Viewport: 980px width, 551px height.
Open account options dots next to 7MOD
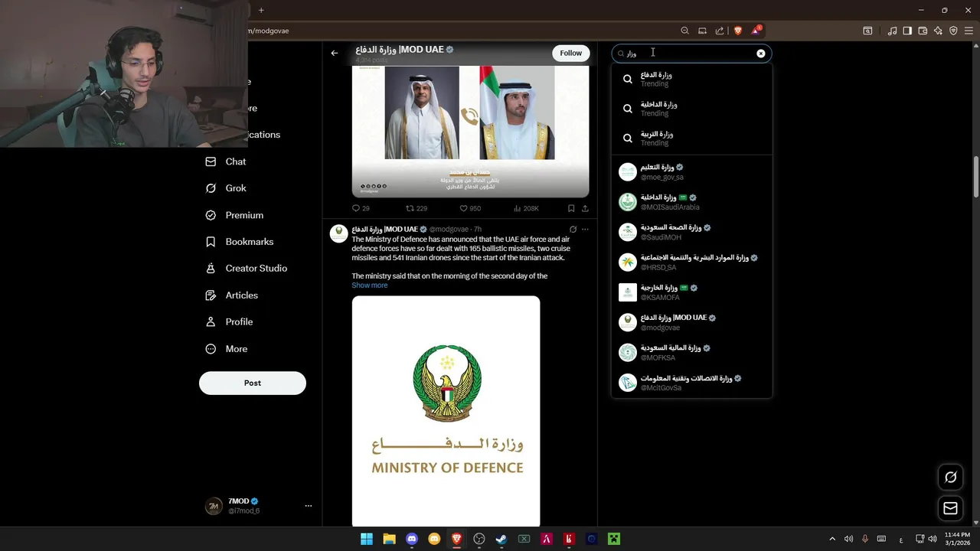click(x=309, y=506)
